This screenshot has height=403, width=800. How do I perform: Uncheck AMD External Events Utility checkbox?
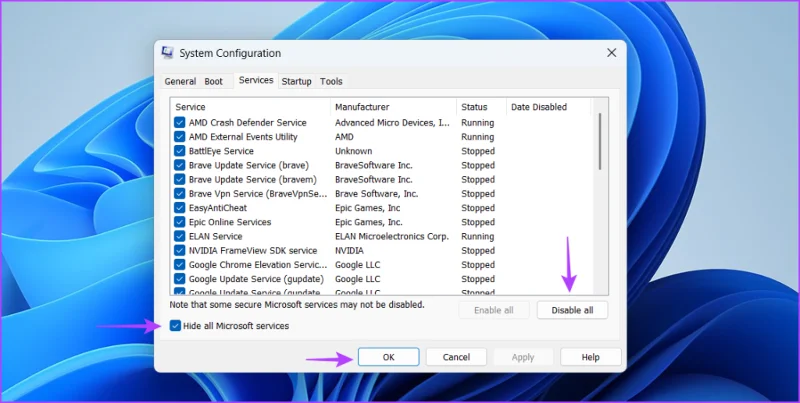tap(180, 137)
